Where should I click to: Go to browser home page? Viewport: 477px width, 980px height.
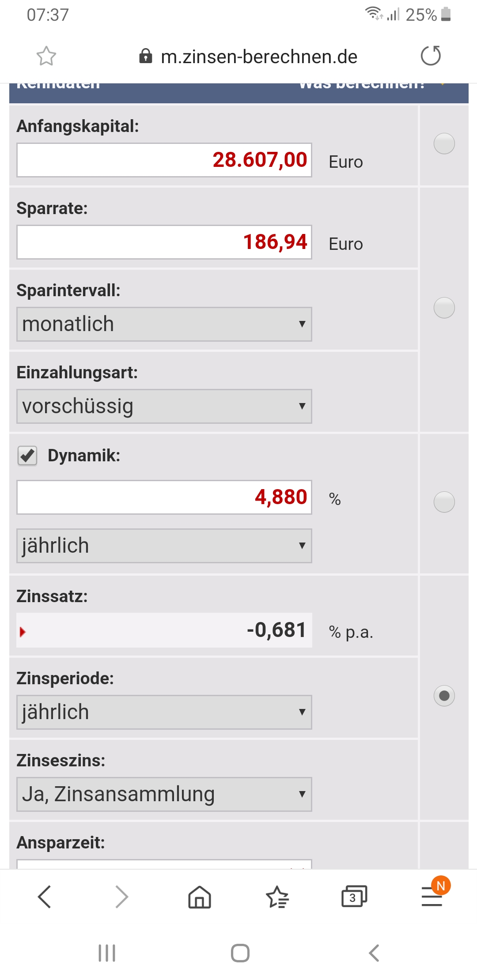tap(200, 897)
